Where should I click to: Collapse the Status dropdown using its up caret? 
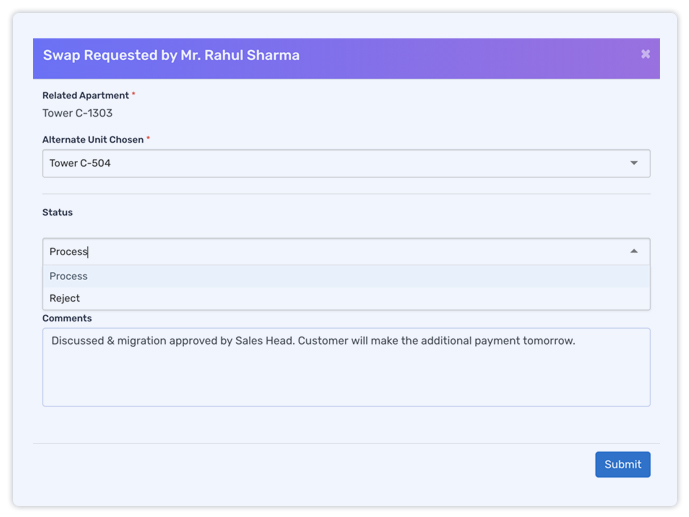point(634,251)
